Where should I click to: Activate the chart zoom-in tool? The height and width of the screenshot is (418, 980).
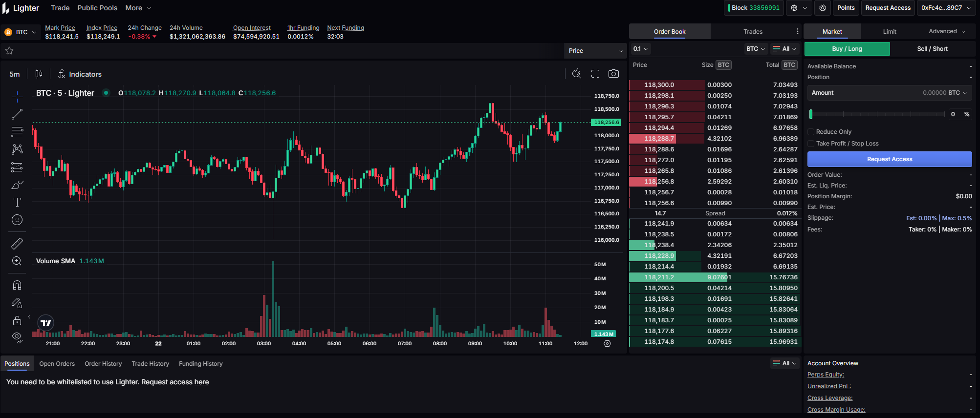coord(17,261)
